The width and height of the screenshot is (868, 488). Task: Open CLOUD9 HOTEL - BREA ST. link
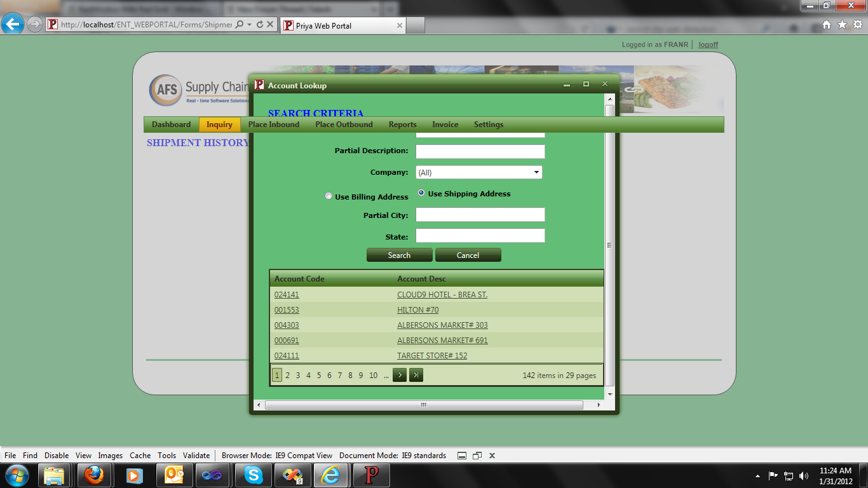coord(442,295)
